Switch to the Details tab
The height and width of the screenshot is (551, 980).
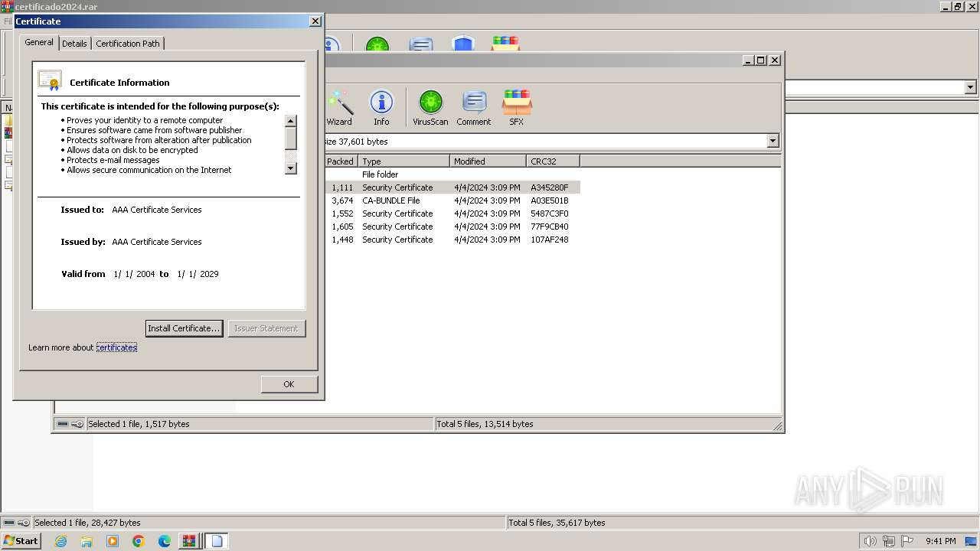pyautogui.click(x=74, y=44)
